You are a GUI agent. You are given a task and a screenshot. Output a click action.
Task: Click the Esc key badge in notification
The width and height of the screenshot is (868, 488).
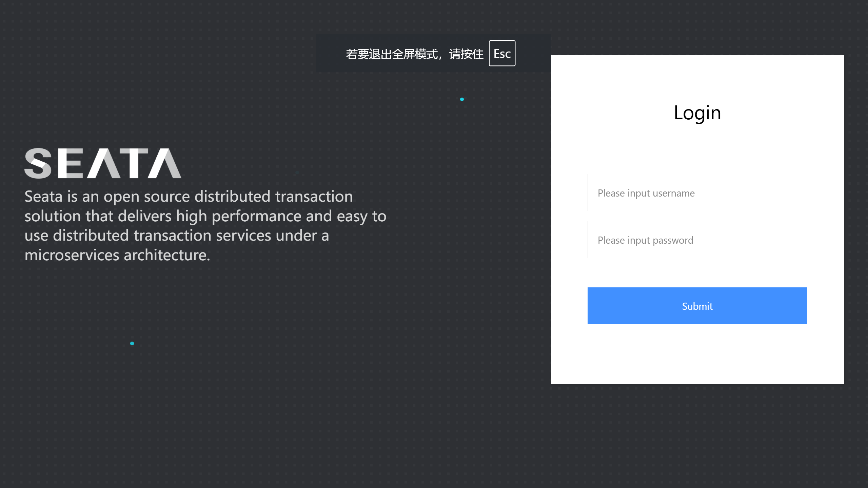[x=502, y=53]
